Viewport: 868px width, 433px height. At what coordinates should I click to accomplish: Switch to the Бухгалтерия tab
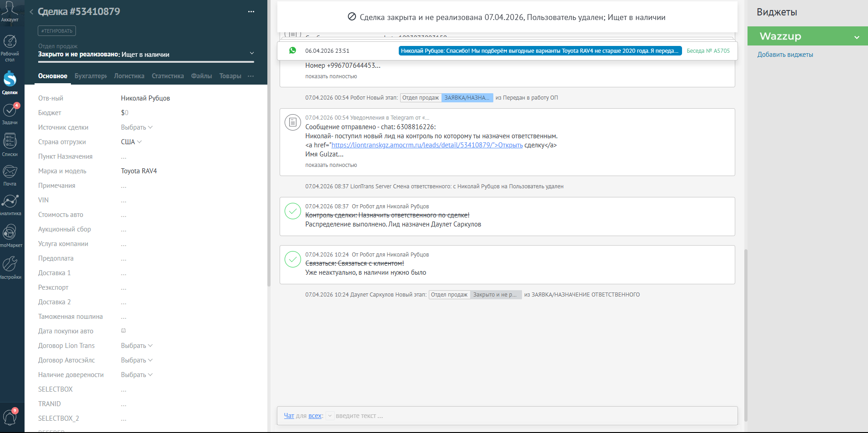pyautogui.click(x=90, y=76)
